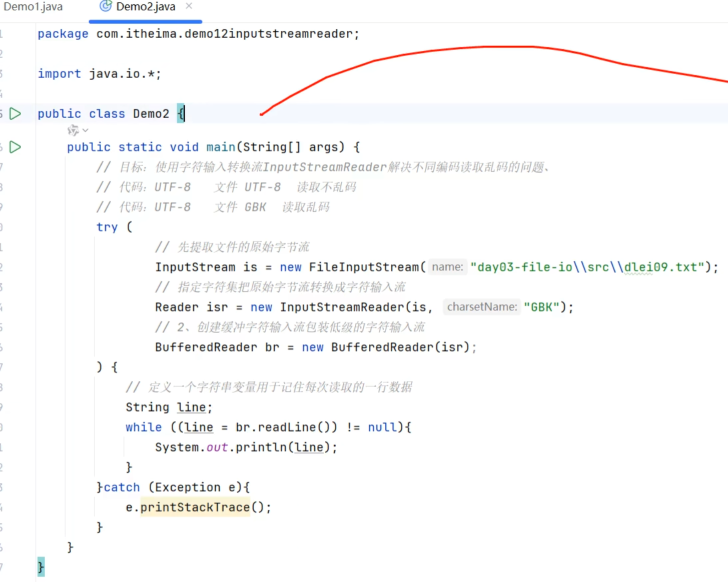
Task: Click 'FileInputStream' constructor call
Action: click(364, 267)
